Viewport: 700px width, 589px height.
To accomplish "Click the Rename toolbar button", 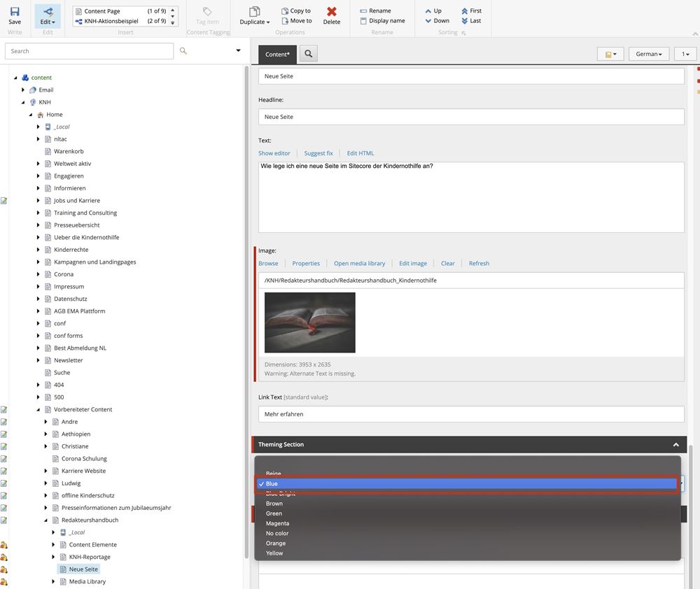I will (x=375, y=11).
